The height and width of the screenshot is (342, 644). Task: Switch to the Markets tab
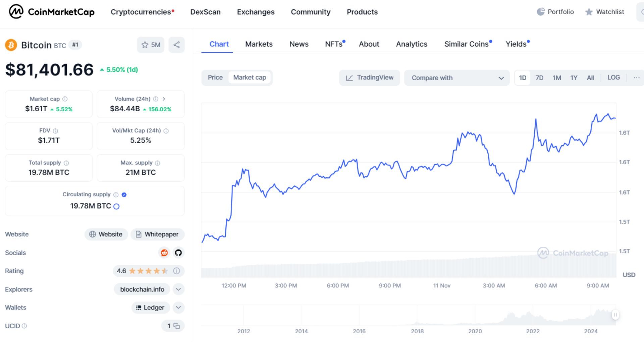coord(259,44)
